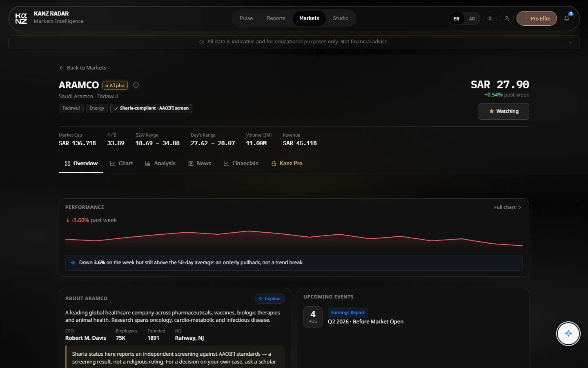
Task: Click the SAR 27.90 price
Action: pos(500,85)
